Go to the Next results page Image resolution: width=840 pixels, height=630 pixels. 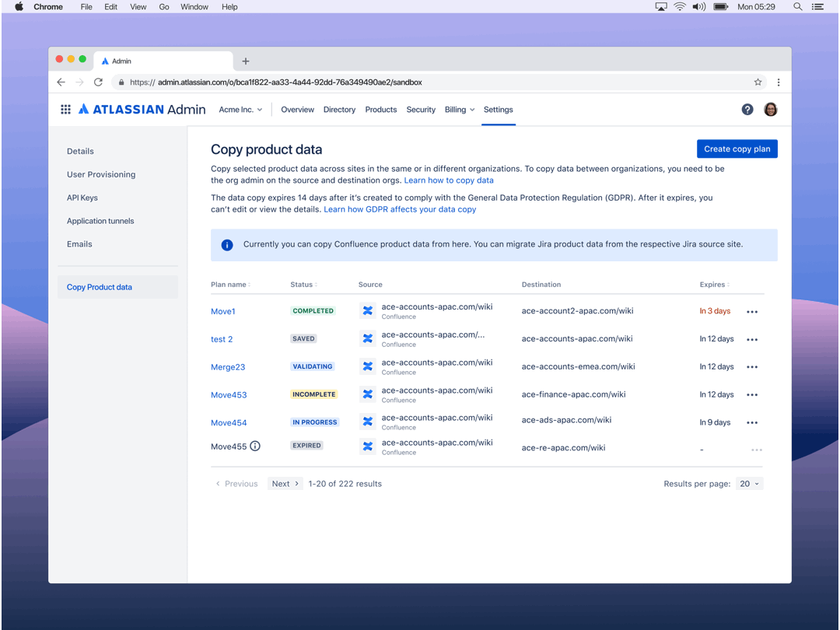285,484
